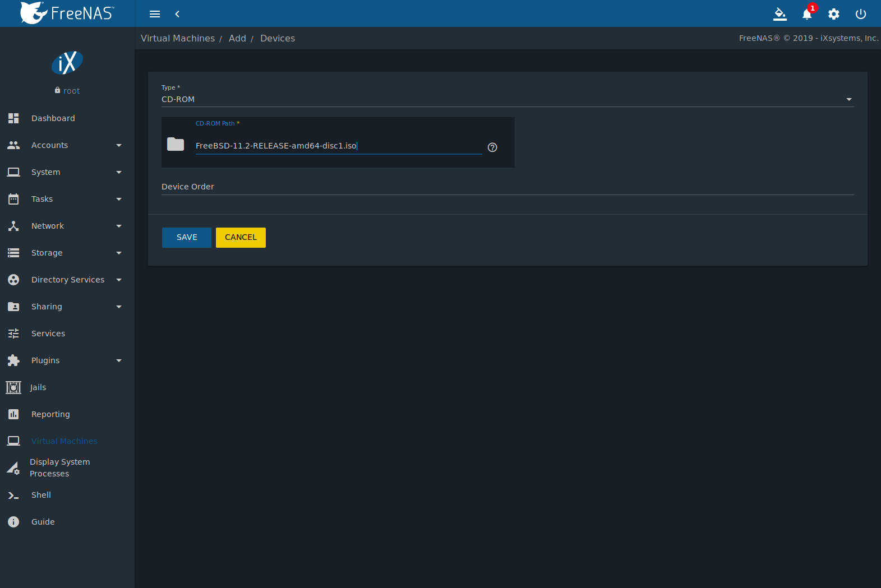Open Reporting page
The height and width of the screenshot is (588, 881).
click(50, 414)
